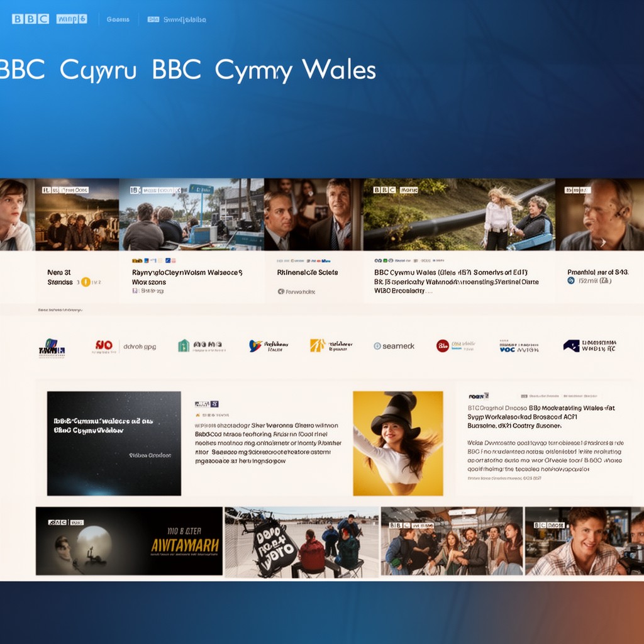Click the BBC logo in the top bar
644x644 pixels.
point(30,19)
